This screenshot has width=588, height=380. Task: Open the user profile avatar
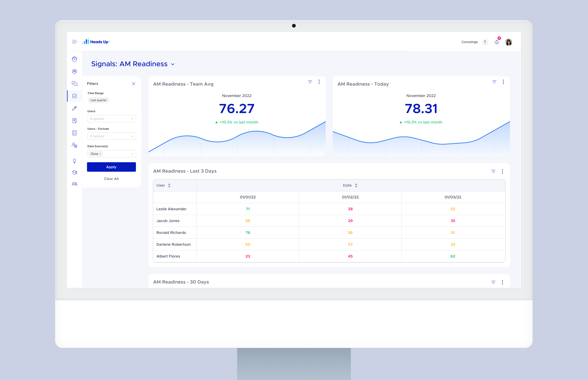508,42
